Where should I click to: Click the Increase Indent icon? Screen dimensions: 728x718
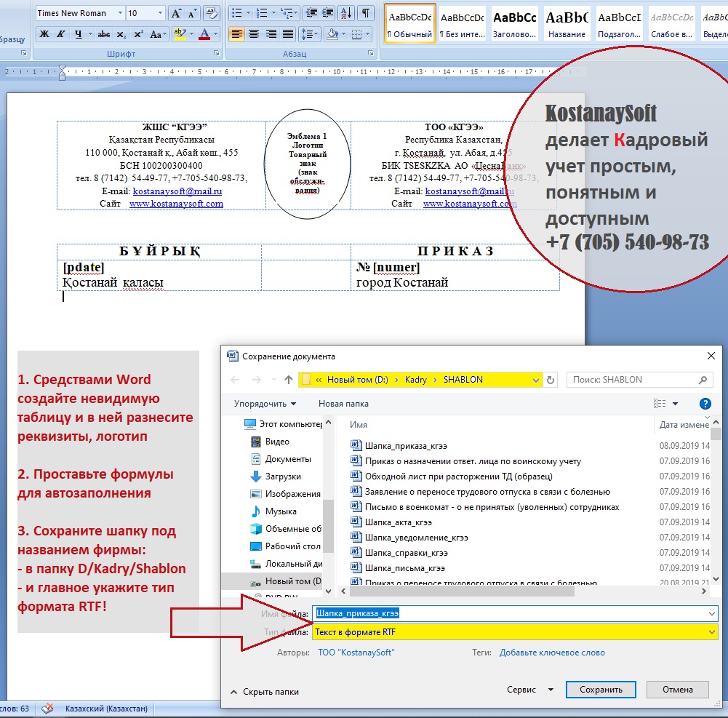[x=328, y=13]
